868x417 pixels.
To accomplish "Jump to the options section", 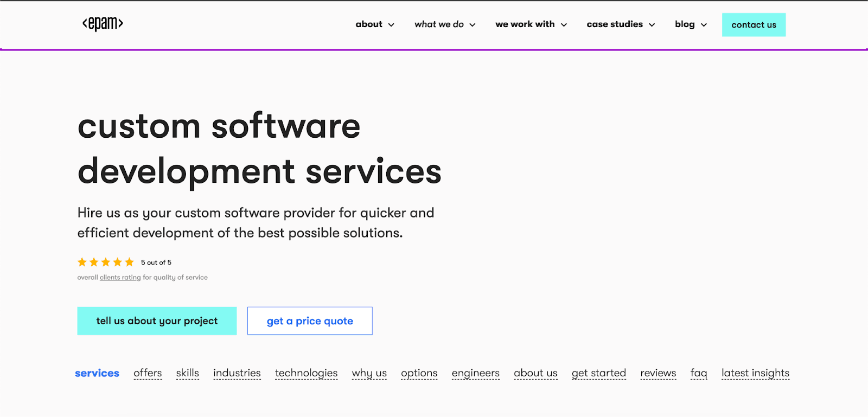I will (x=419, y=373).
